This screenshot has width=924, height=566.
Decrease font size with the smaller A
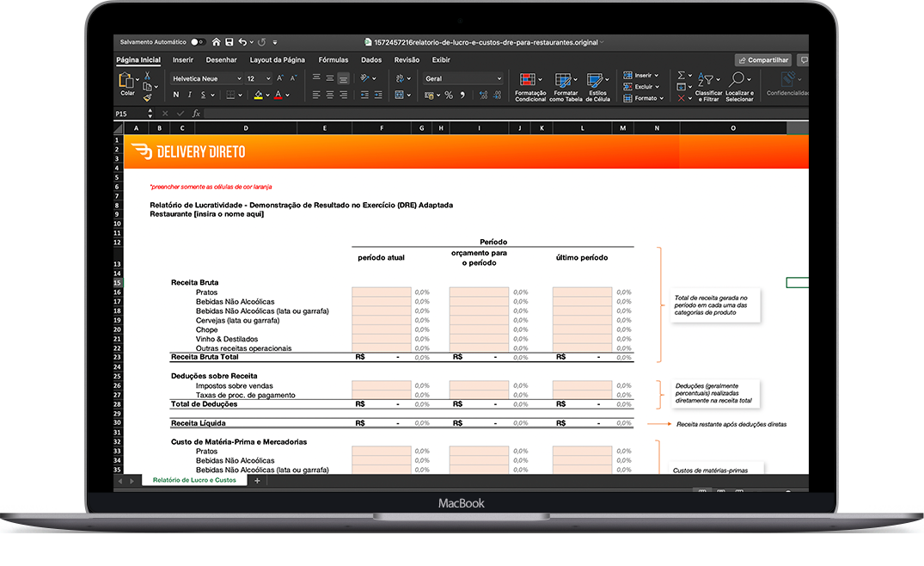click(x=293, y=78)
